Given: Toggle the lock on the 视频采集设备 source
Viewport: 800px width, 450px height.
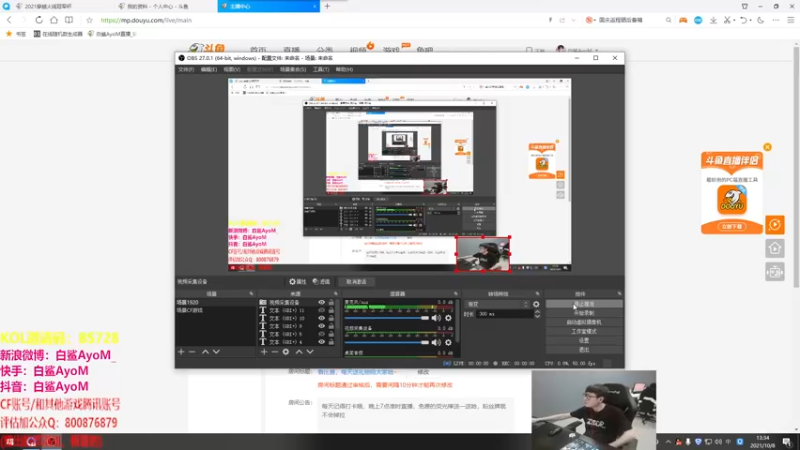Looking at the screenshot, I should [x=331, y=303].
